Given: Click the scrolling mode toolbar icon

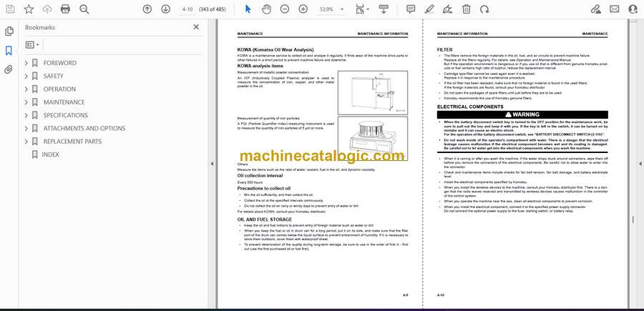Looking at the screenshot, I should click(x=384, y=9).
